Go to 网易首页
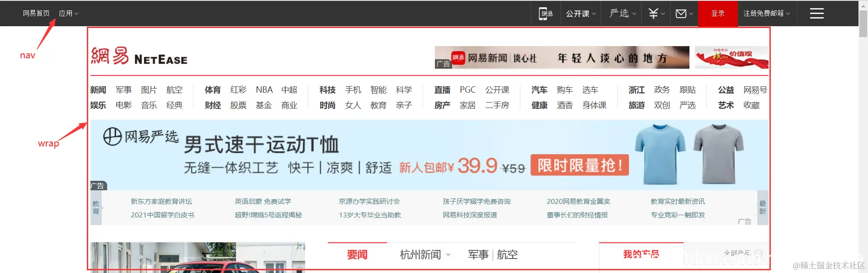Viewport: 868px width, 273px height. [36, 14]
